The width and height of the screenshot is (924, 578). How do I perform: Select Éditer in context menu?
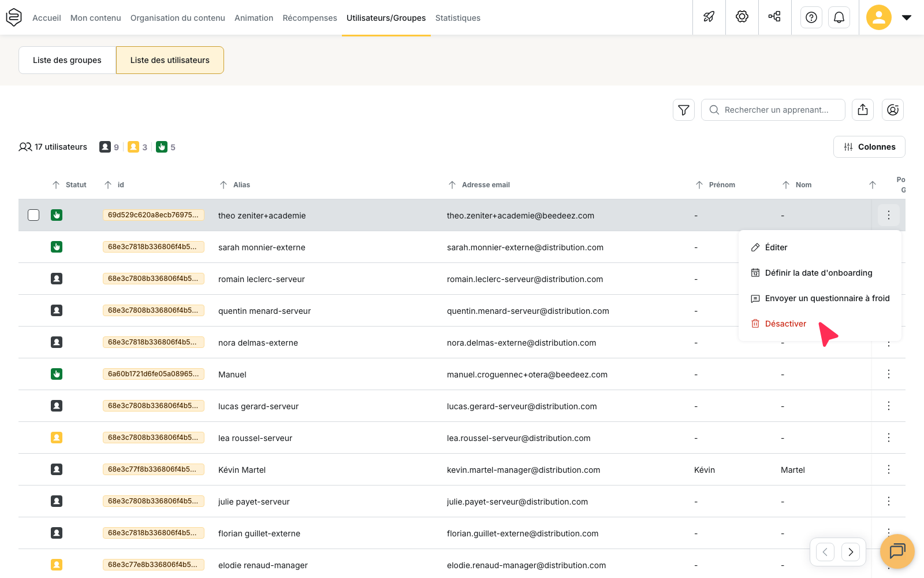click(x=820, y=247)
